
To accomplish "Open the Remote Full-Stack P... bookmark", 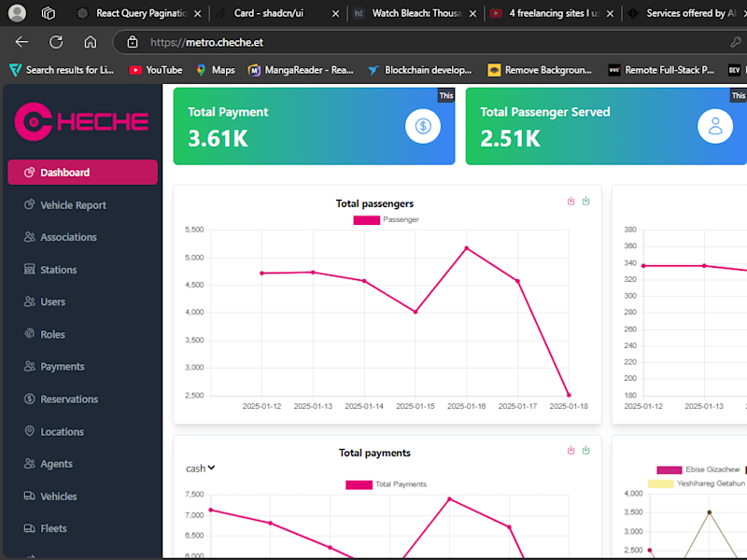I will pyautogui.click(x=661, y=70).
